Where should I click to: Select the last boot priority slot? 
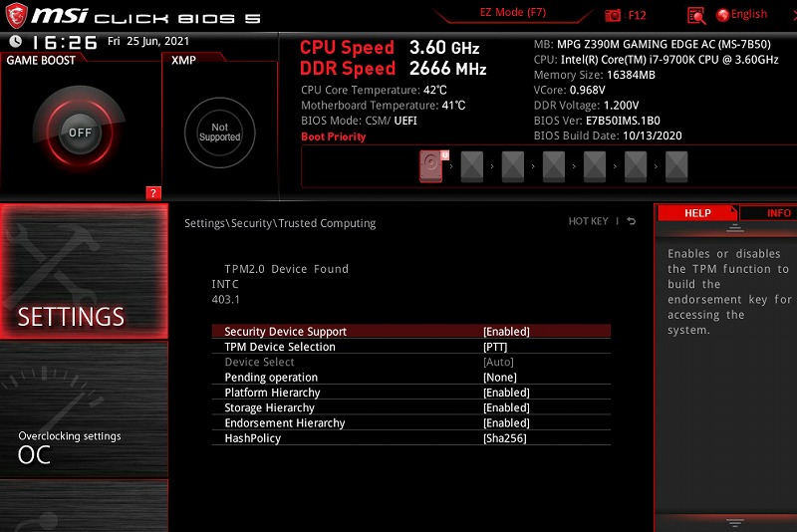click(x=676, y=166)
